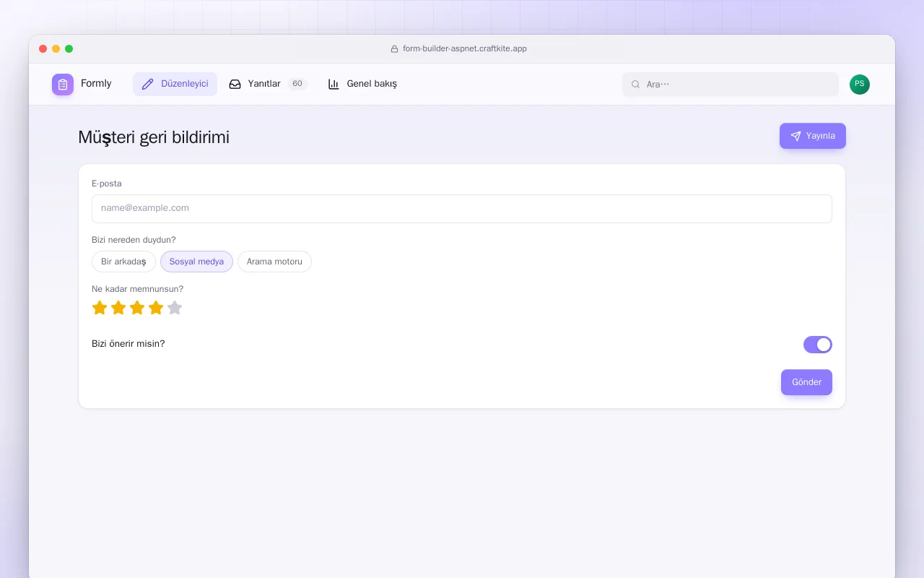
Task: Click the 60 responses count badge
Action: click(x=297, y=84)
